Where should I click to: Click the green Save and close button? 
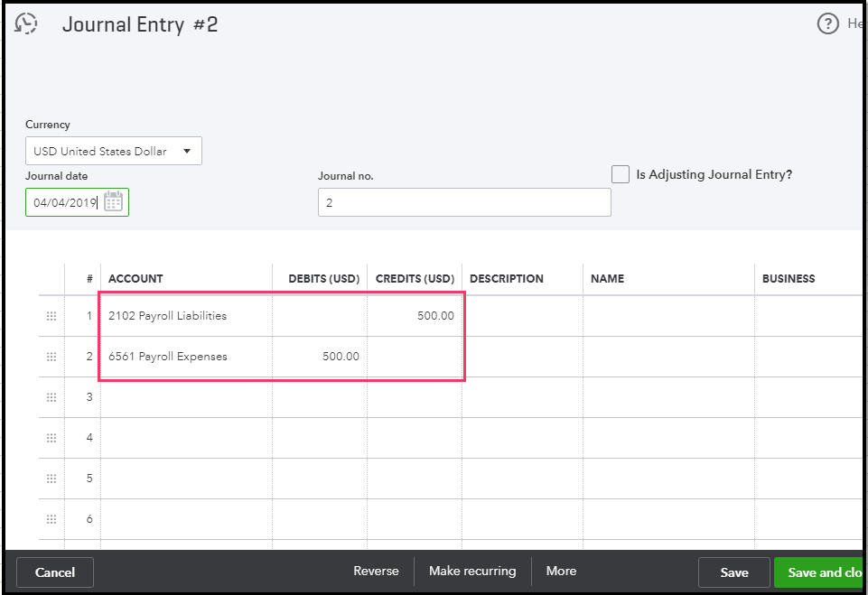820,572
